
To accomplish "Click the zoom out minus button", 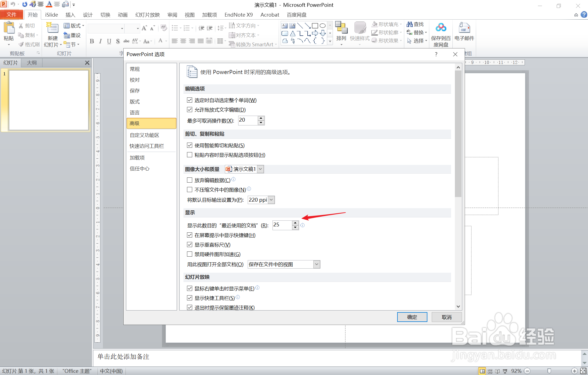I will (x=527, y=371).
